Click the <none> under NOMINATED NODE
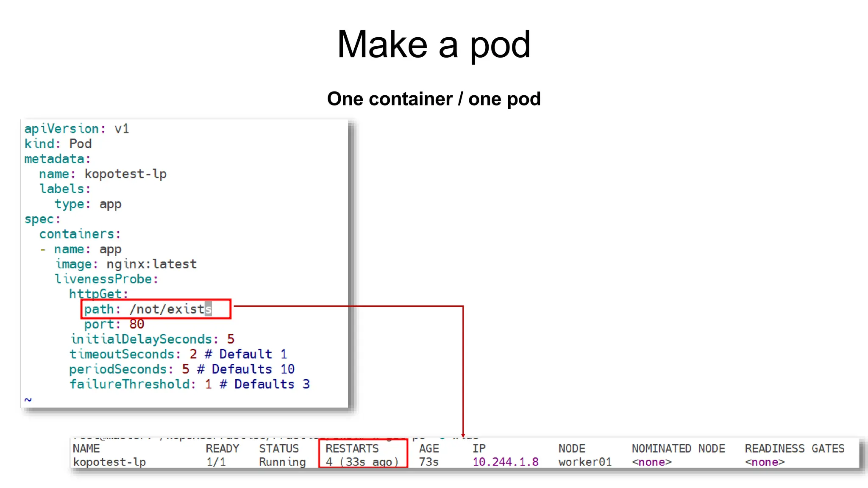This screenshot has width=868, height=488. (652, 462)
